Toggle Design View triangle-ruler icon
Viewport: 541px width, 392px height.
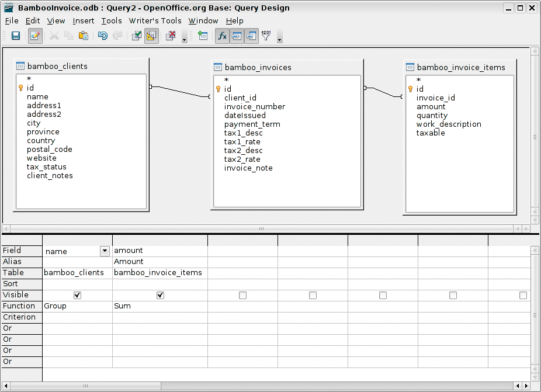click(151, 36)
